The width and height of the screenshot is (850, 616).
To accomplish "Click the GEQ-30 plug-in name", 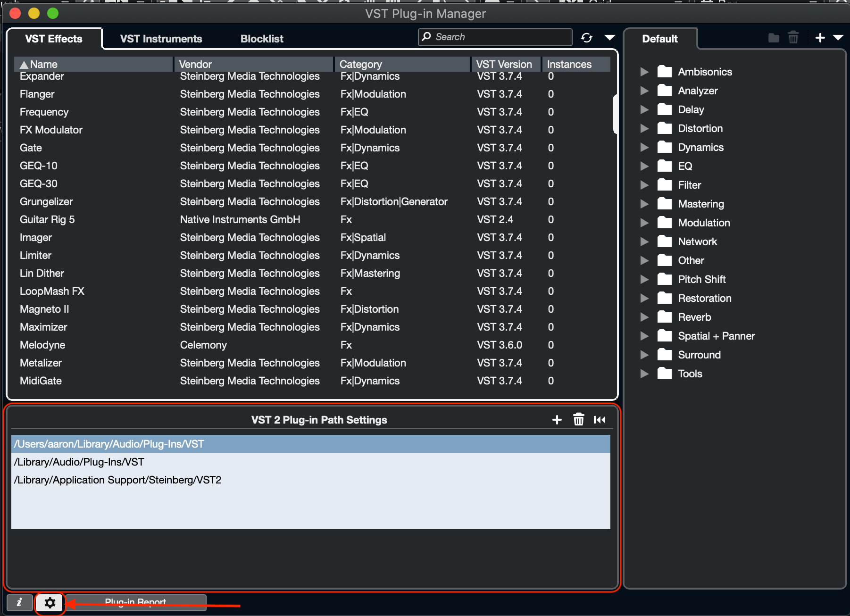I will 39,183.
